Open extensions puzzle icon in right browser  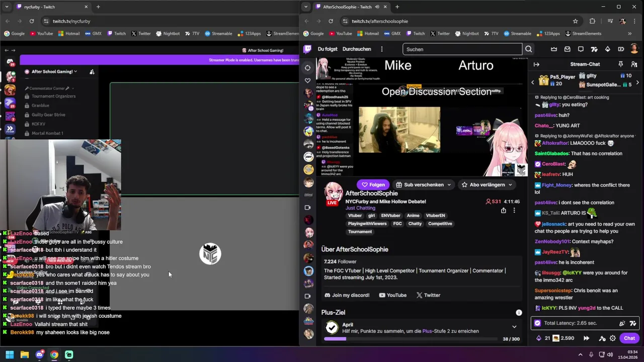pyautogui.click(x=592, y=21)
